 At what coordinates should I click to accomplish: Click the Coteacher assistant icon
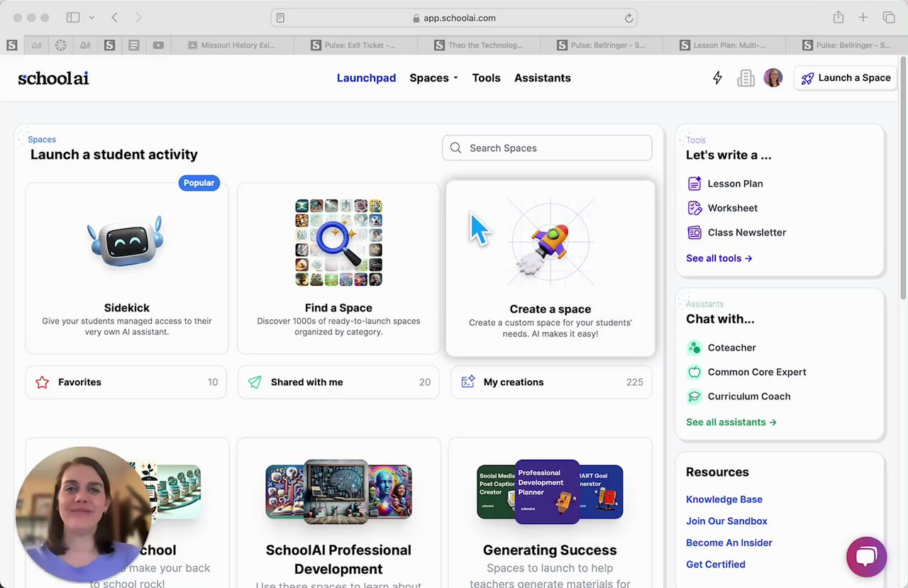point(694,348)
